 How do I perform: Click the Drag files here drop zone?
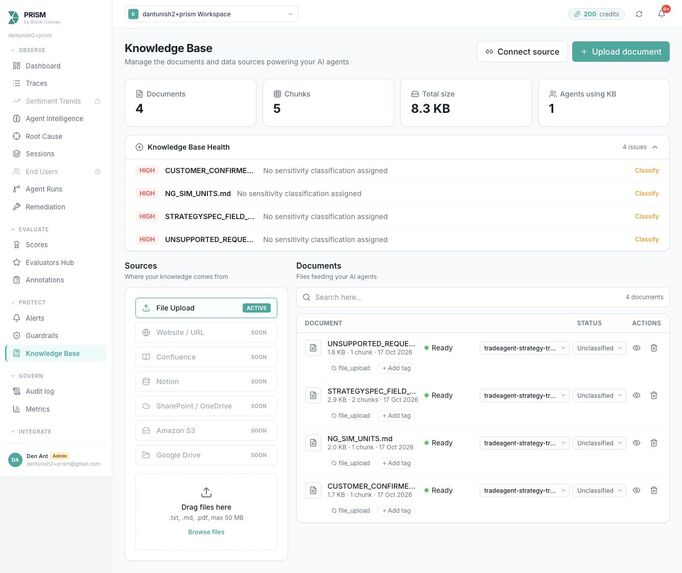tap(206, 512)
